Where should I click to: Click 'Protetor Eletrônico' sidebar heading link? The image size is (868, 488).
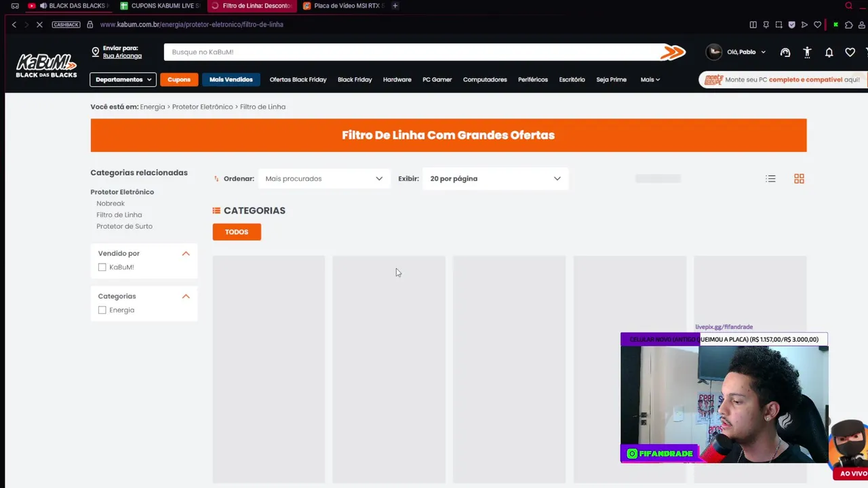pos(122,192)
